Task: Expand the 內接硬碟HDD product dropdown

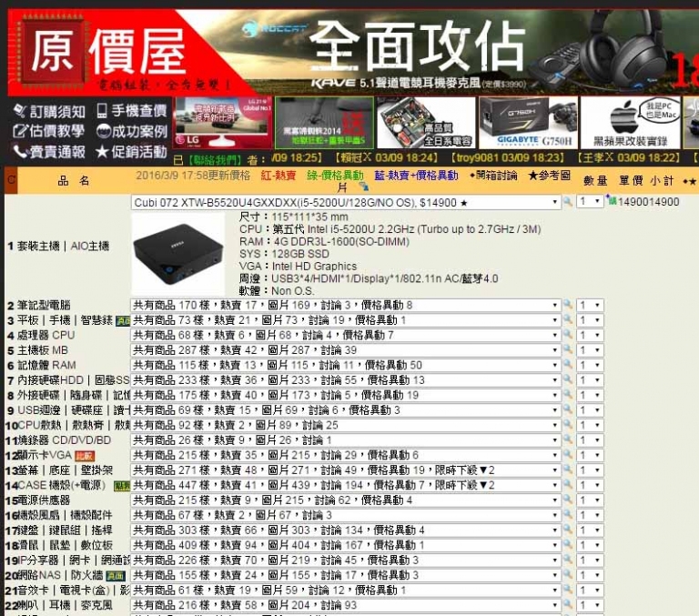Action: point(346,380)
